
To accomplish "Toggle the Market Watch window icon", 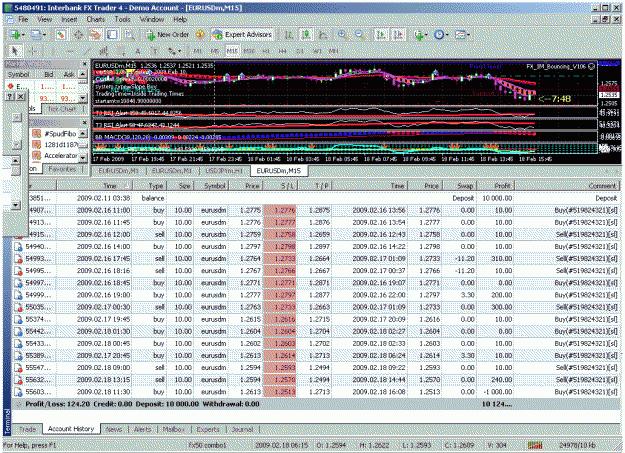I will point(61,35).
